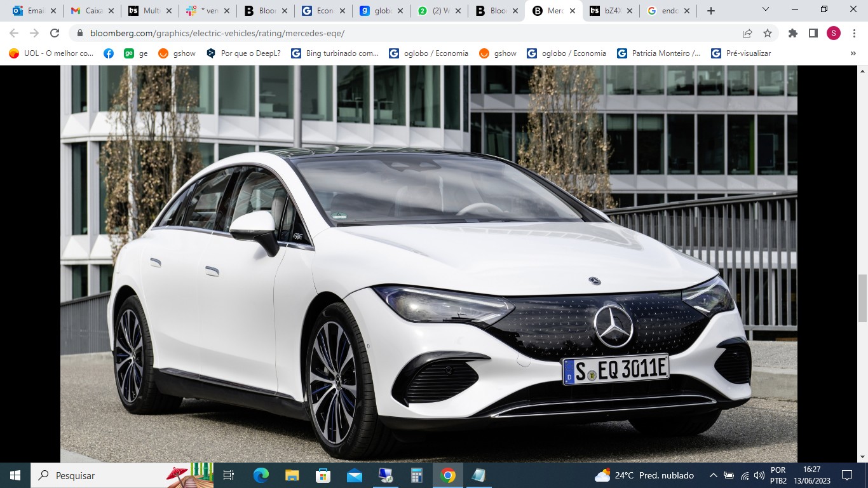
Task: Bookmark this page with the star icon
Action: [768, 33]
